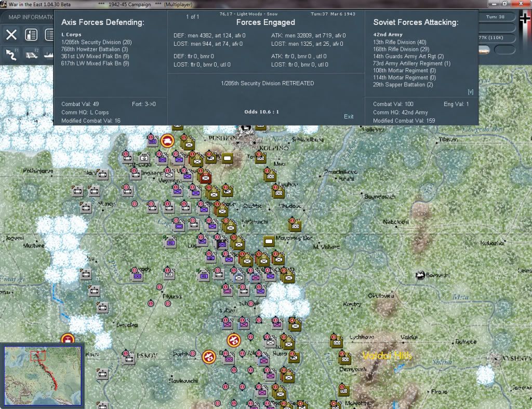Click the Valdai Hills map label
This screenshot has width=532, height=409.
click(x=387, y=355)
